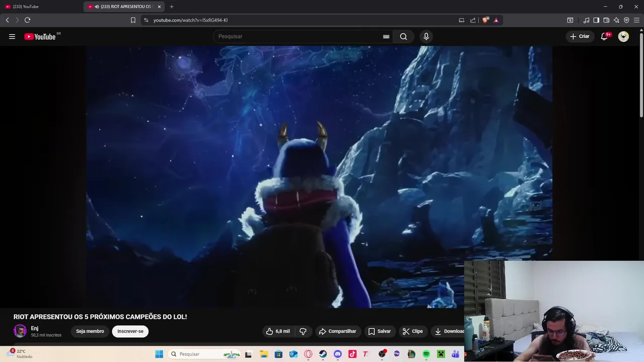Open League of Legends from taskbar
644x362 pixels.
coord(412,354)
